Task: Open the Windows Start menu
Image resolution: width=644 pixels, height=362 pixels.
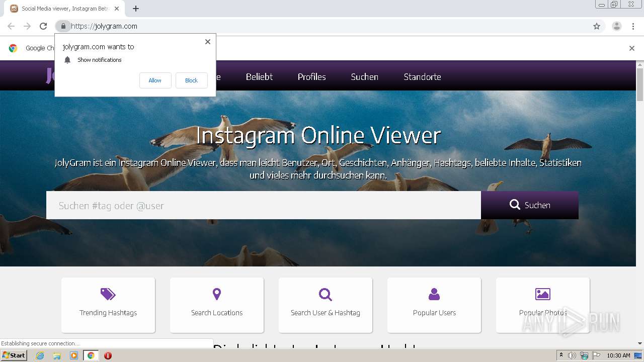Action: 14,355
